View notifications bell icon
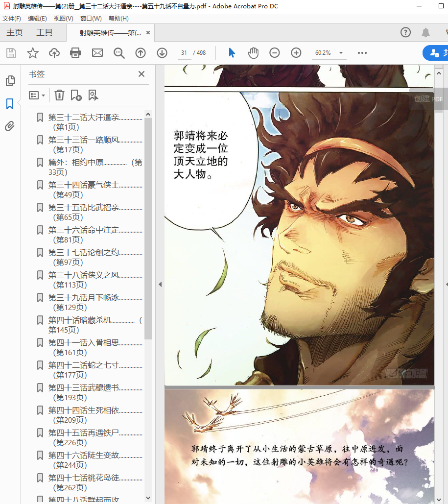Image resolution: width=448 pixels, height=504 pixels. [426, 32]
